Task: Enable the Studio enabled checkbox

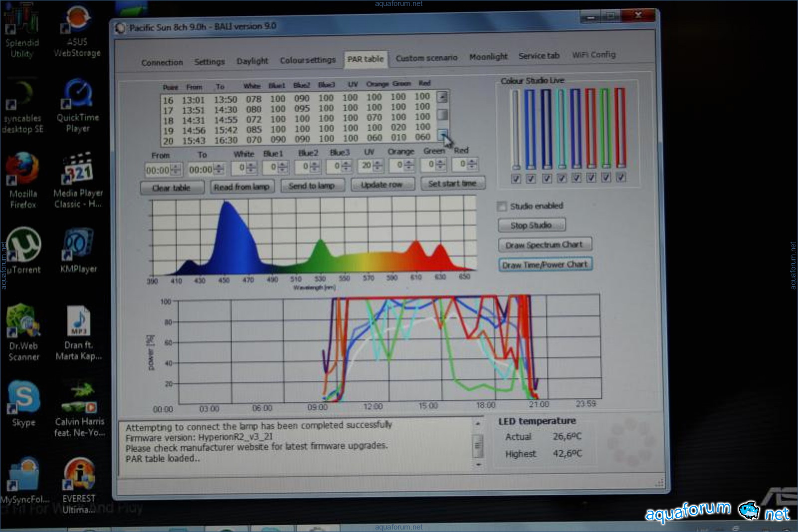Action: (x=502, y=206)
